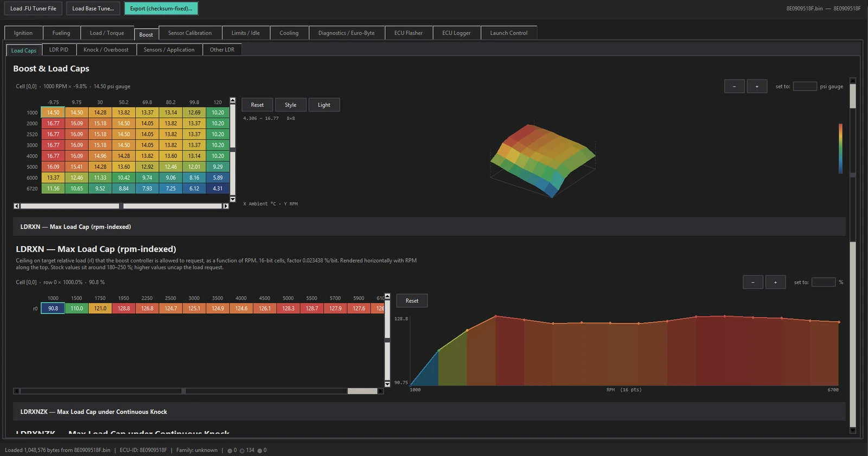The height and width of the screenshot is (456, 868).
Task: Click the LDRXN plus button
Action: (x=776, y=282)
